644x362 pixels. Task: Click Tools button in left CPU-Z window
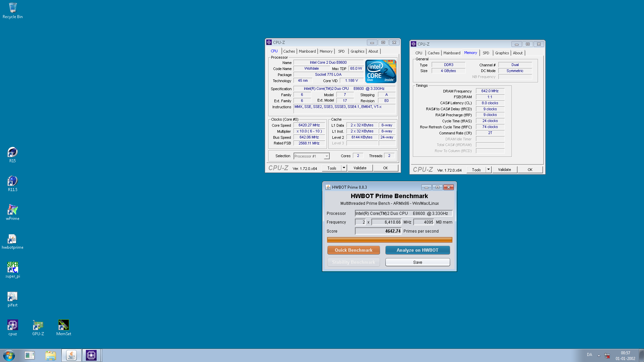point(332,168)
